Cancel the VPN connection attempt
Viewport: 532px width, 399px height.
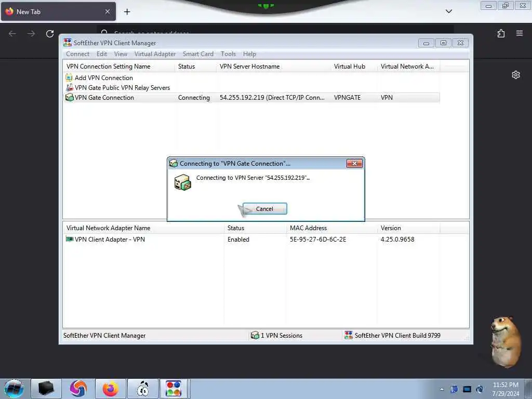[264, 209]
